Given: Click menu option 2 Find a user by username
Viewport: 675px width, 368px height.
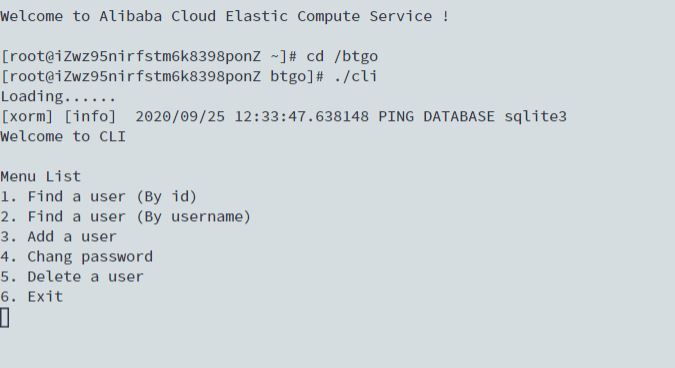Looking at the screenshot, I should (x=125, y=216).
